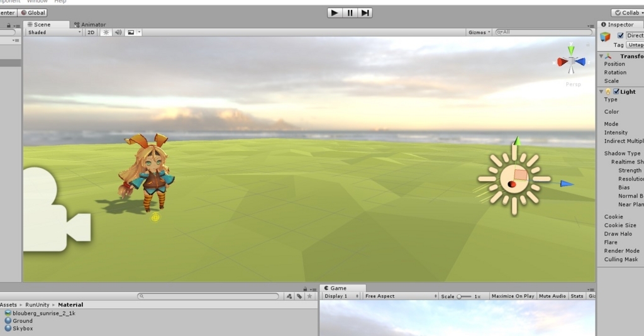
Task: Open the Display 1 dropdown
Action: [x=341, y=296]
